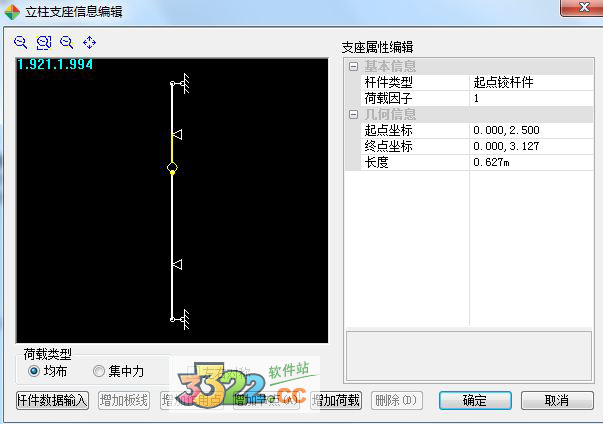Click the application logo in title bar
The height and width of the screenshot is (424, 603).
click(12, 12)
